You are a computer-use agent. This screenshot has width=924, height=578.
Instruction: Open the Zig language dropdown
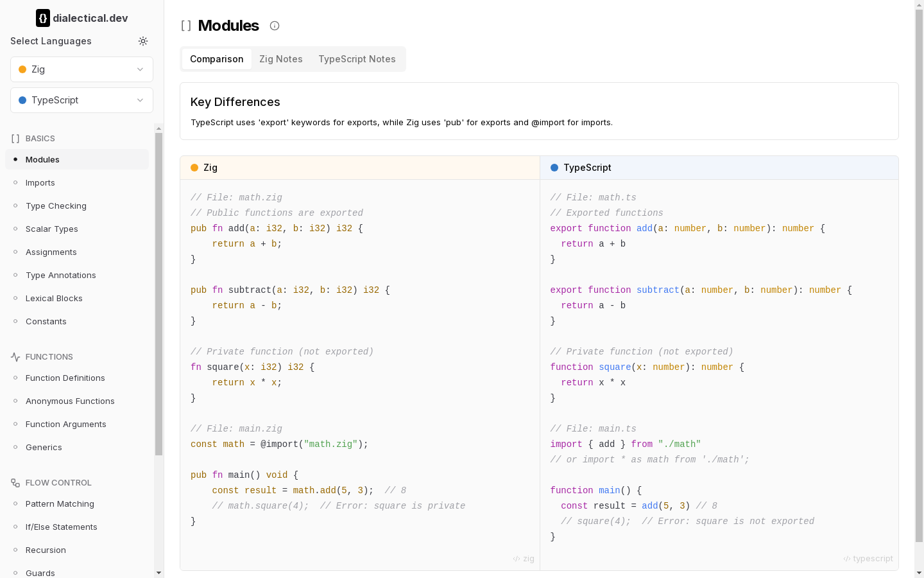(x=81, y=69)
